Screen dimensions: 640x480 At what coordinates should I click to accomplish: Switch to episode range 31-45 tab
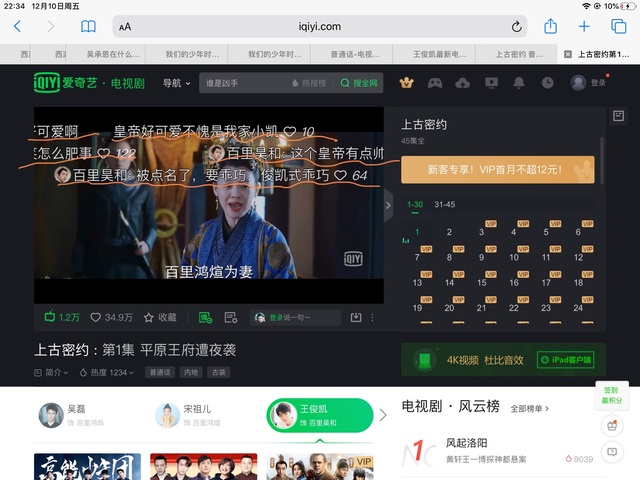[x=444, y=205]
